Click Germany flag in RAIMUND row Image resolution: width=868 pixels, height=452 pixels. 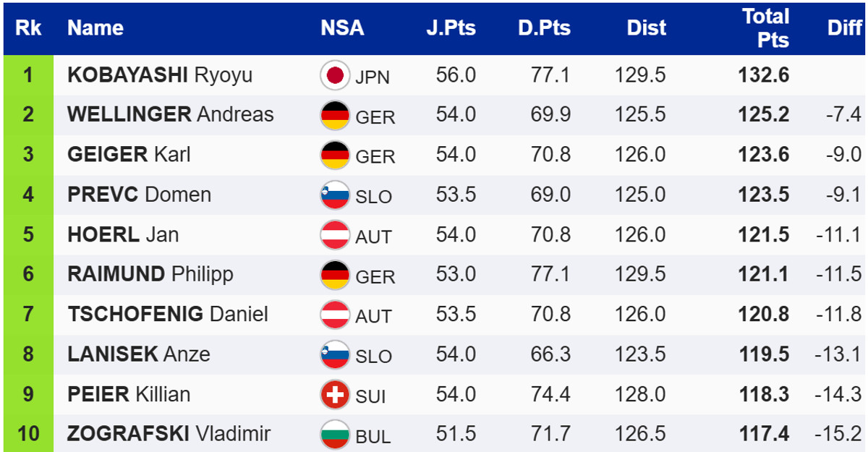click(x=335, y=275)
